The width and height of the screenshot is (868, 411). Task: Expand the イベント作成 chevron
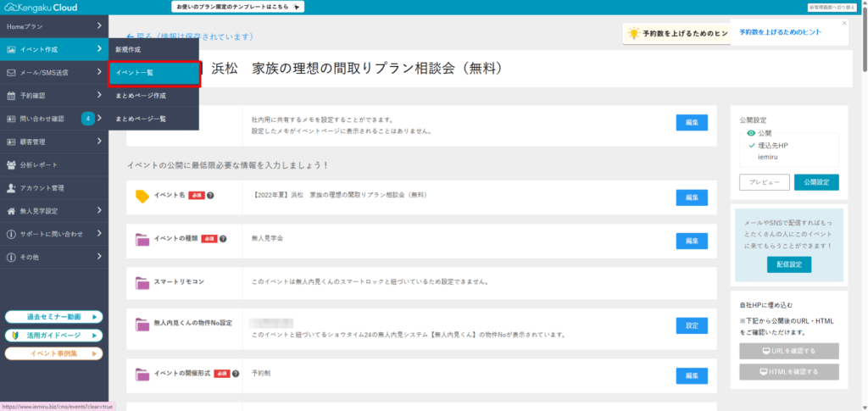pos(99,49)
